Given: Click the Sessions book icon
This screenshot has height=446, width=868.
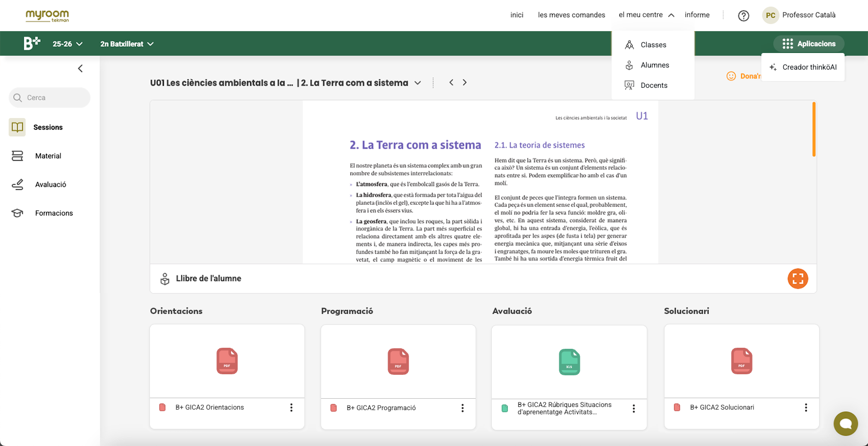Looking at the screenshot, I should (x=17, y=127).
